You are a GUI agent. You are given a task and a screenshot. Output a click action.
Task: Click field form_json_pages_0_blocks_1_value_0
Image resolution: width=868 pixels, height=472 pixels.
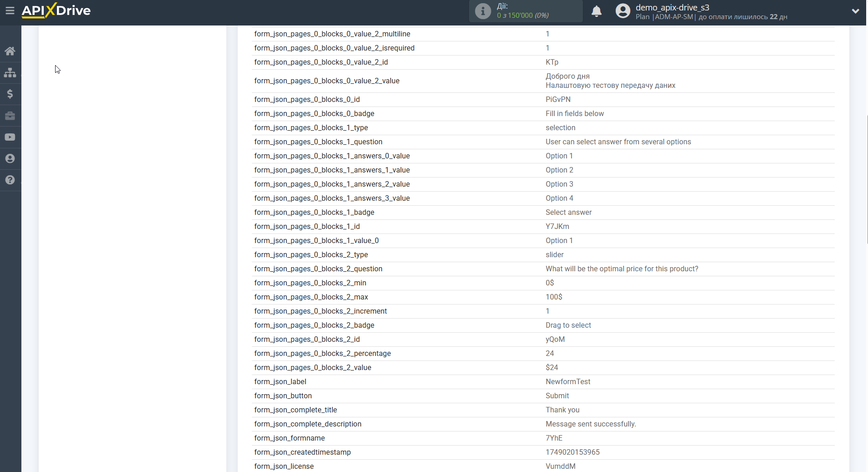coord(316,241)
